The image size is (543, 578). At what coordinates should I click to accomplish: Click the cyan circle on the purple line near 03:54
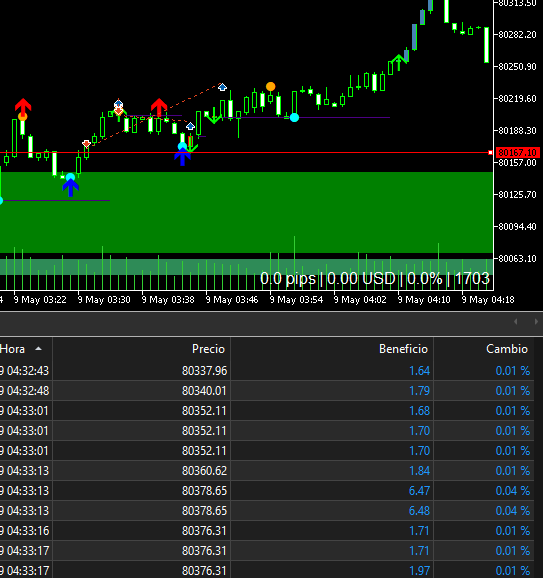tap(294, 118)
